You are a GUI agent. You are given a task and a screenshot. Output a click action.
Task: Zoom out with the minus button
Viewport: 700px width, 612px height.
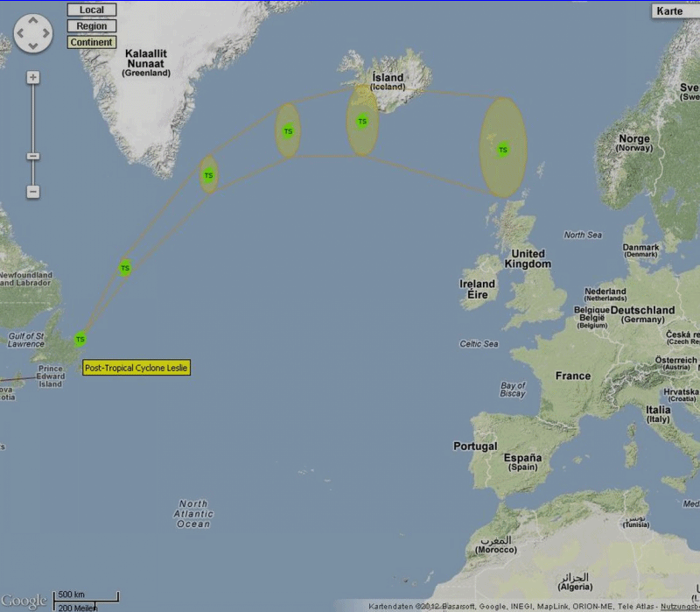pyautogui.click(x=32, y=192)
